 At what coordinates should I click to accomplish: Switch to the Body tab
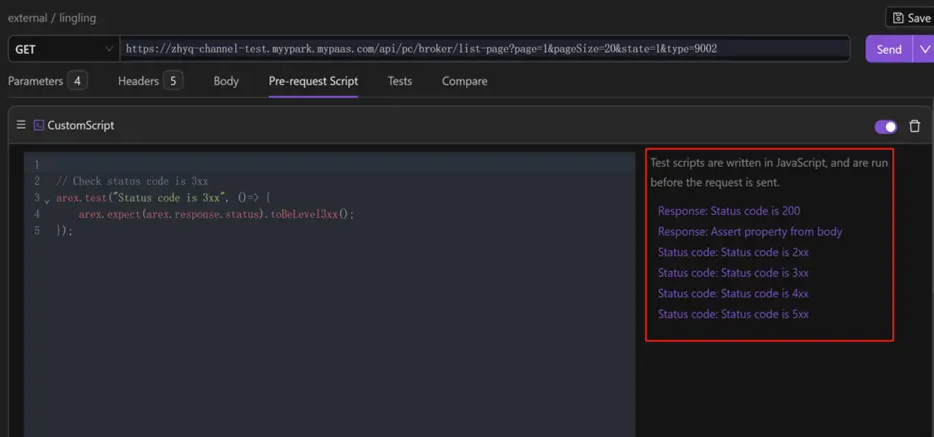226,81
